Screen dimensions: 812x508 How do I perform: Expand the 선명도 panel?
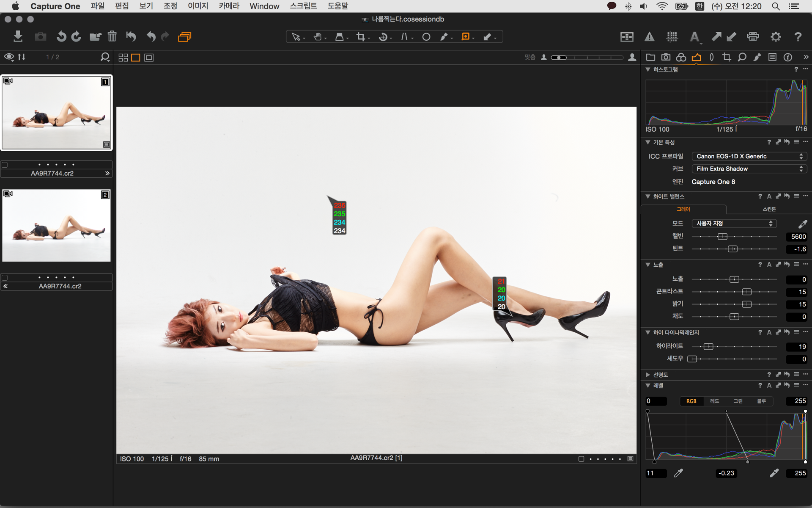click(647, 375)
